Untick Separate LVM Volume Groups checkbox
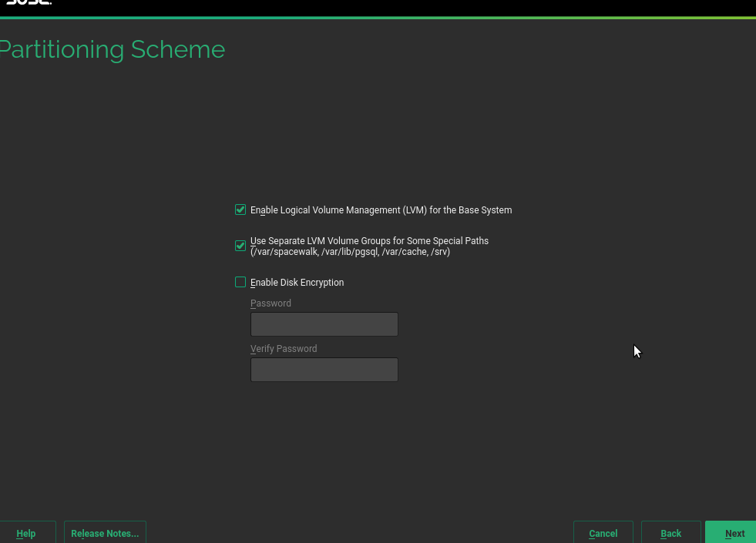The height and width of the screenshot is (543, 756). 240,246
